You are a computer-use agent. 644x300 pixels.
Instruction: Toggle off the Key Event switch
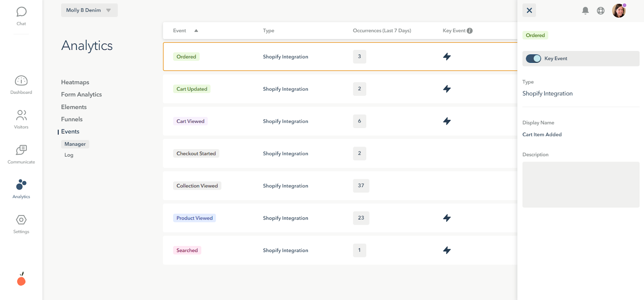(533, 58)
